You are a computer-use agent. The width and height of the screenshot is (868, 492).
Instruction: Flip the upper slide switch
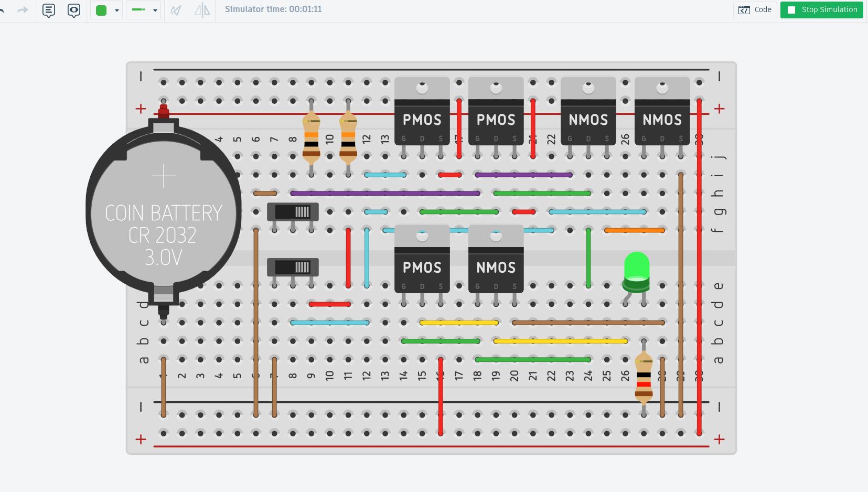(x=293, y=212)
